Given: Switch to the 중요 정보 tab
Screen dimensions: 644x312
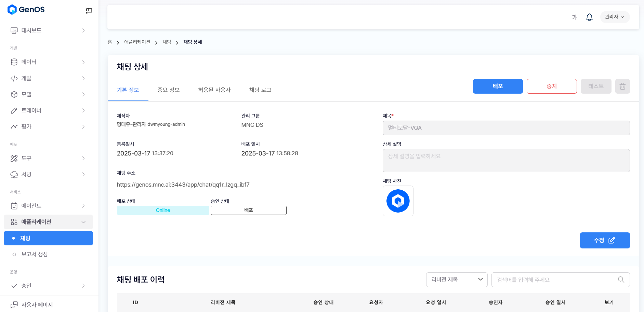Looking at the screenshot, I should 168,90.
